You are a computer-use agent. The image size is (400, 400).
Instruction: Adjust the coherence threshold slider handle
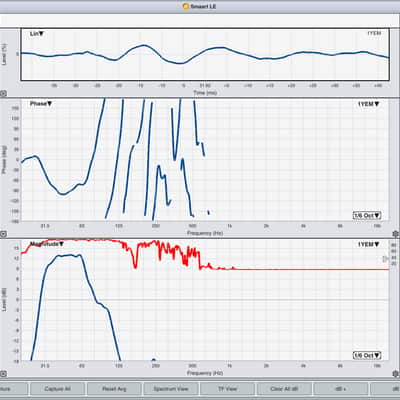[385, 259]
